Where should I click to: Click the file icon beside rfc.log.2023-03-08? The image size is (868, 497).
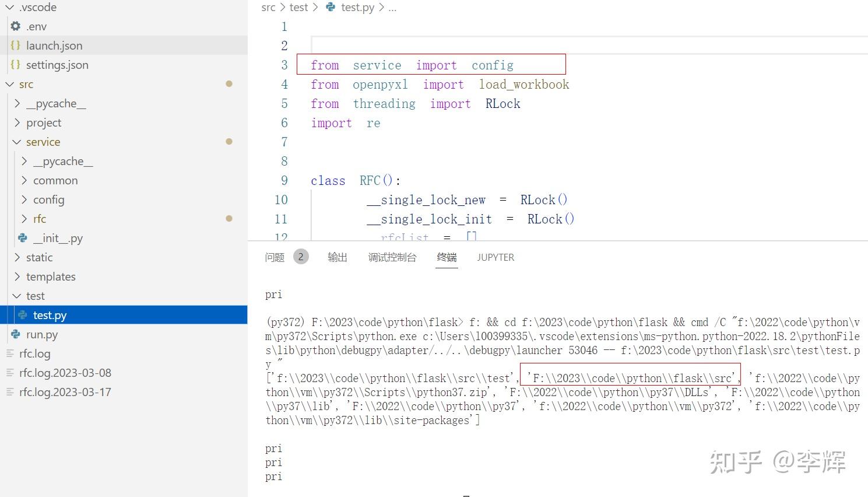[x=9, y=372]
